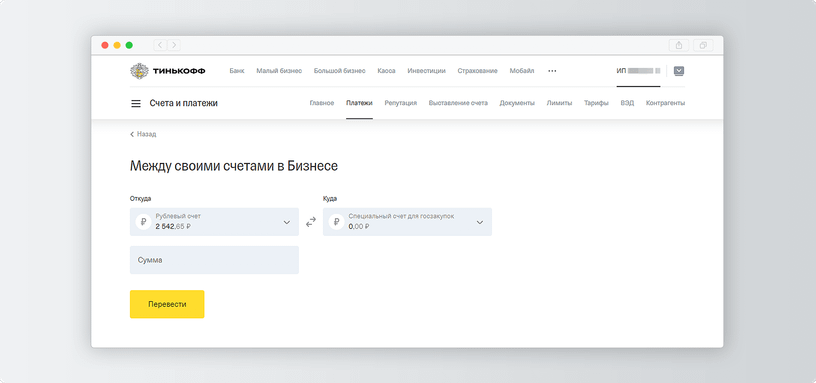816x383 pixels.
Task: Click the three-dots more menu in top navigation
Action: pos(552,71)
